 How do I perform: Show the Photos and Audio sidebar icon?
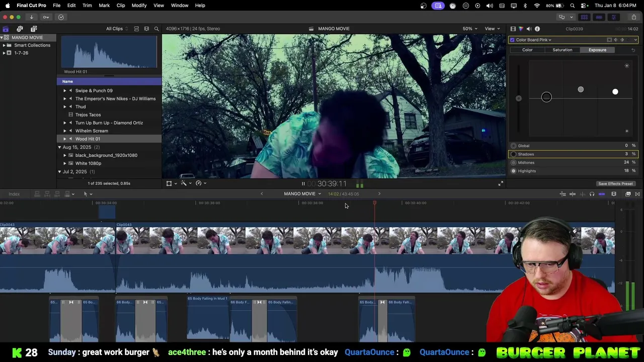[x=20, y=29]
